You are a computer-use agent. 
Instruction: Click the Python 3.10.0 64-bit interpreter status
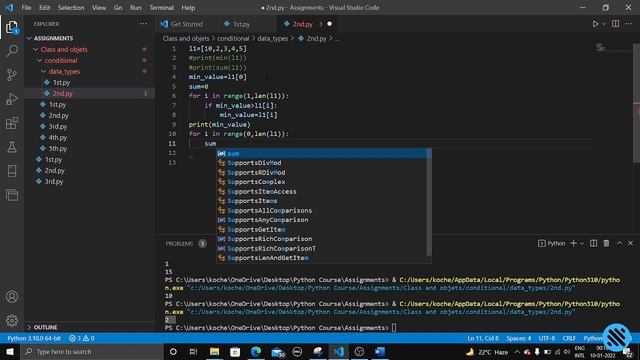point(34,338)
